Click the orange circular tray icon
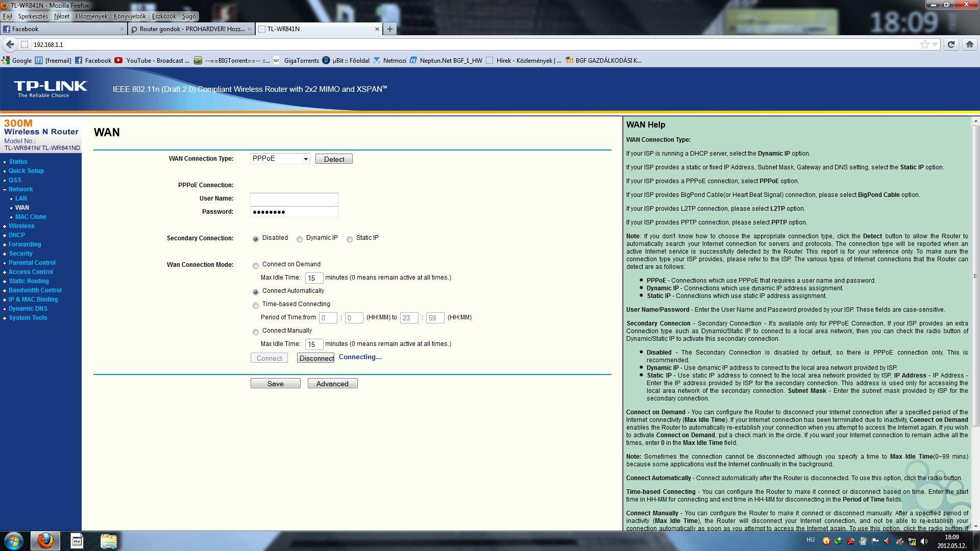Image resolution: width=980 pixels, height=551 pixels. tap(826, 541)
